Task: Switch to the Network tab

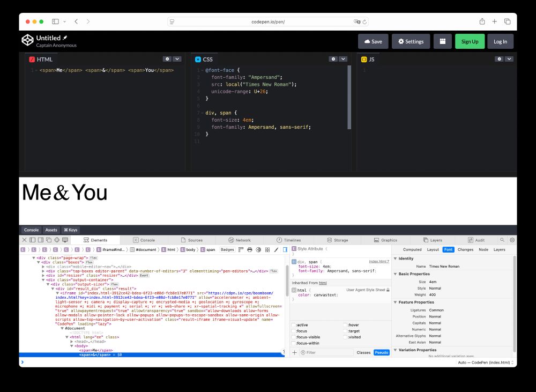Action: pos(240,240)
